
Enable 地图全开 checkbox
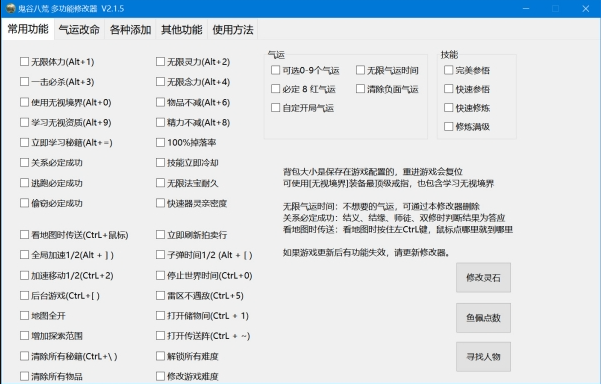(x=25, y=315)
